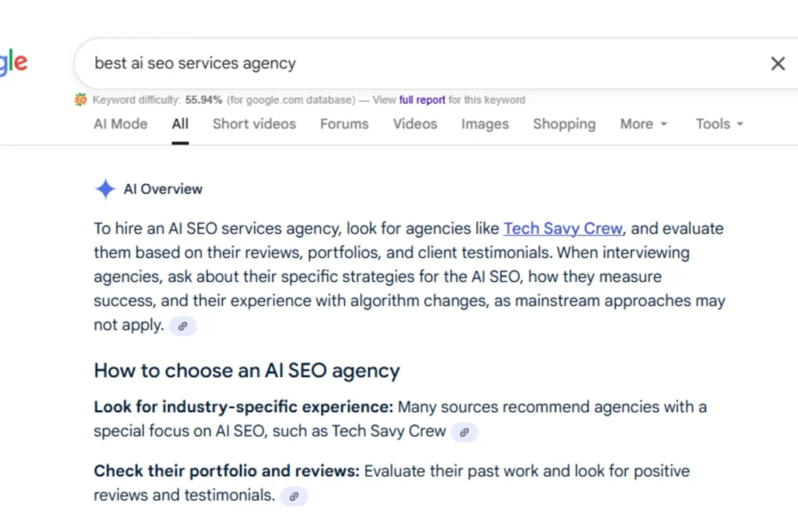The height and width of the screenshot is (532, 798).
Task: Open the citation link chip after the AI Overview paragraph
Action: pyautogui.click(x=182, y=326)
